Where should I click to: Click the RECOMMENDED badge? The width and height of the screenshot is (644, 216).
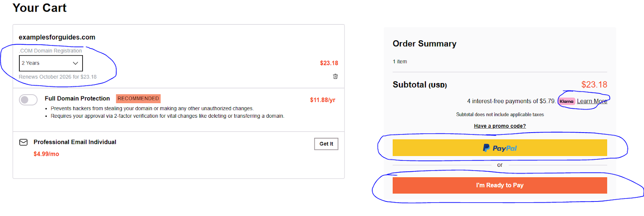tap(138, 98)
